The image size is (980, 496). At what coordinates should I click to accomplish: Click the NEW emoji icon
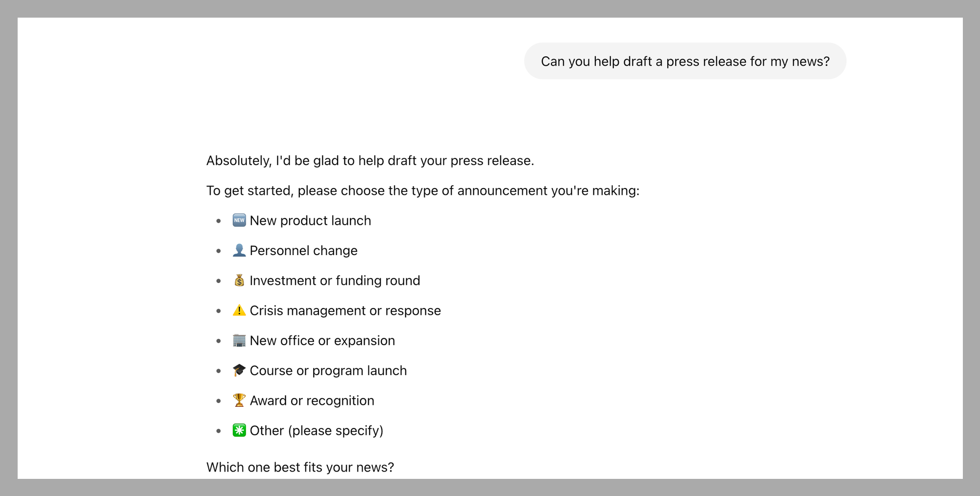tap(239, 220)
